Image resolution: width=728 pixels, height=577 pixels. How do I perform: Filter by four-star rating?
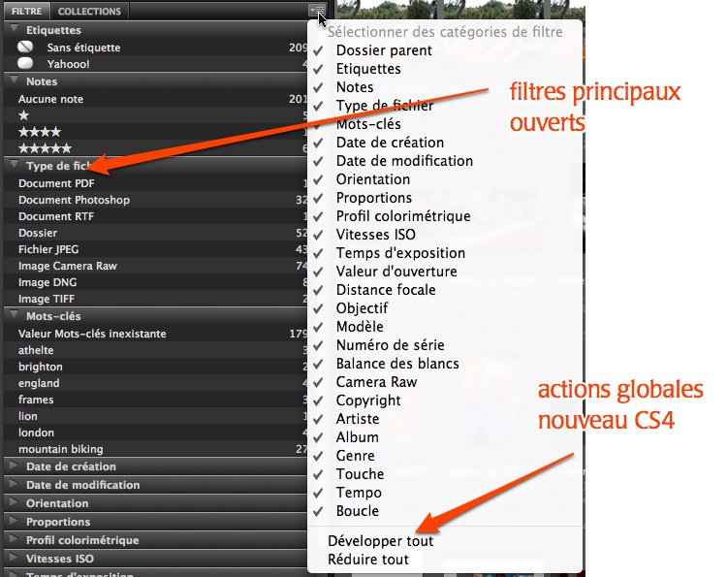39,132
